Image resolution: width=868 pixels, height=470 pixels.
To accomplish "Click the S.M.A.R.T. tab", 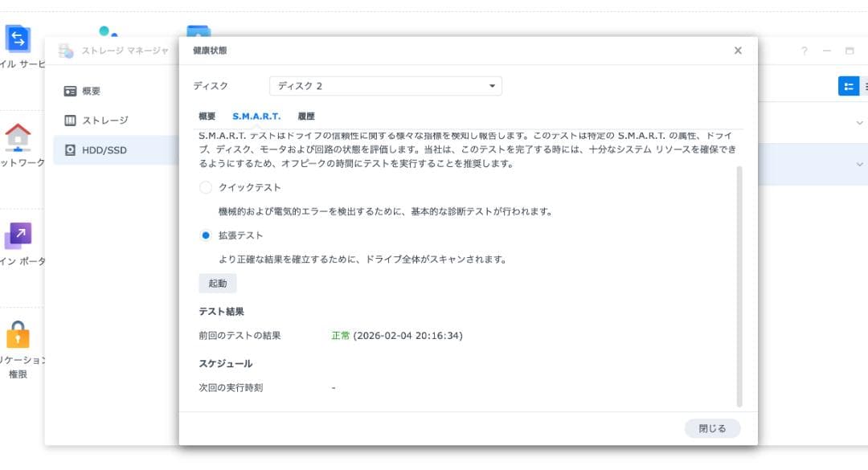I will 256,116.
